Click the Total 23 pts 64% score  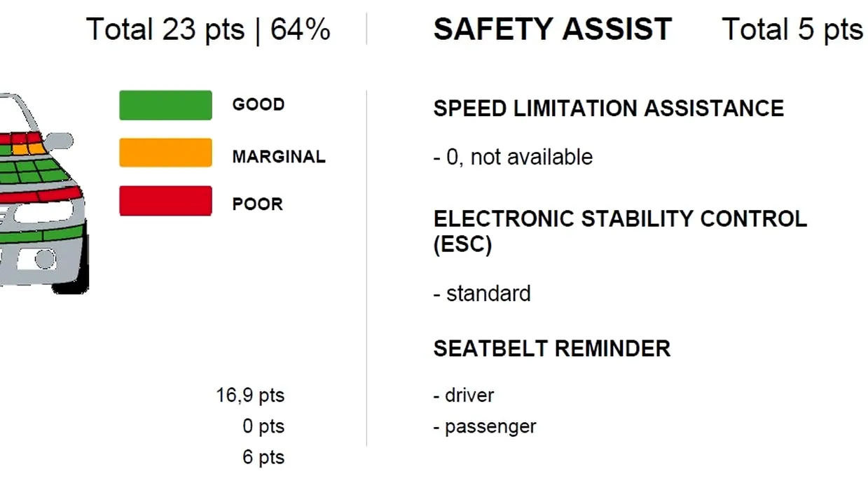(x=208, y=30)
